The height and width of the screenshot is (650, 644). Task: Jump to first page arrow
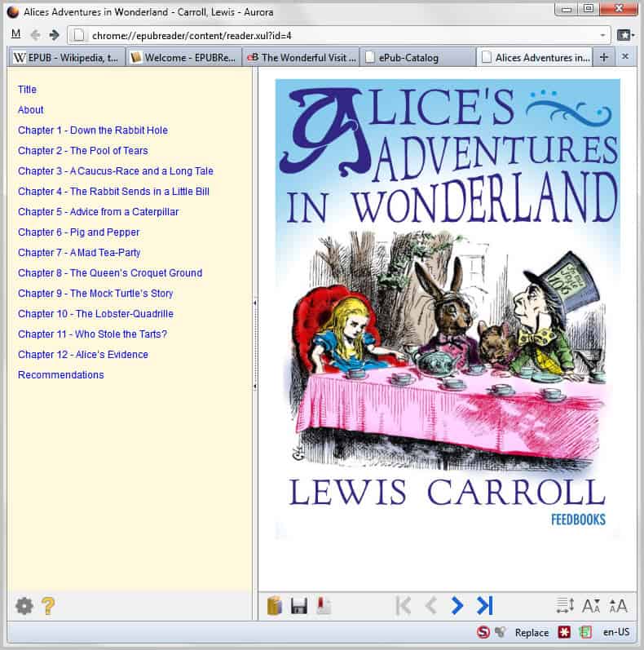tap(404, 606)
